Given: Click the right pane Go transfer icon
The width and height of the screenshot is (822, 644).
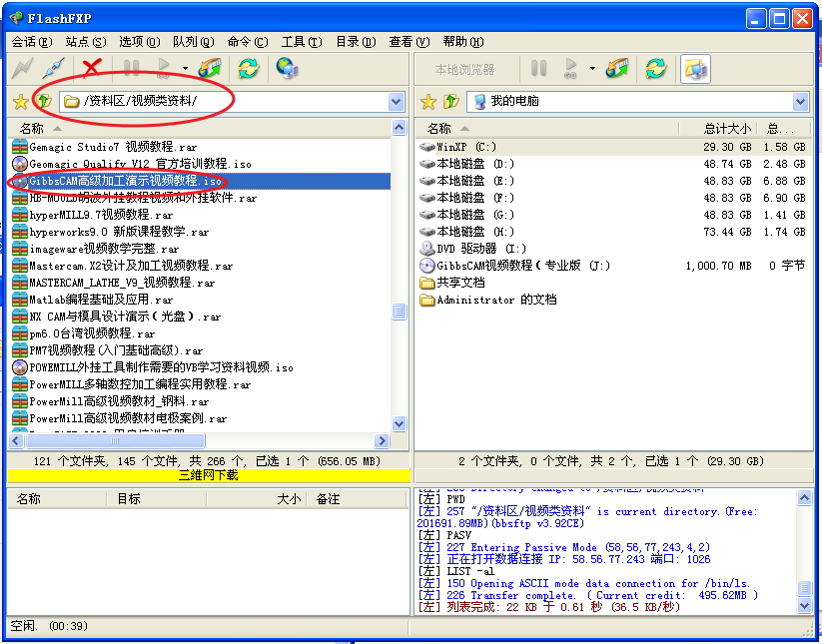Looking at the screenshot, I should (x=571, y=68).
